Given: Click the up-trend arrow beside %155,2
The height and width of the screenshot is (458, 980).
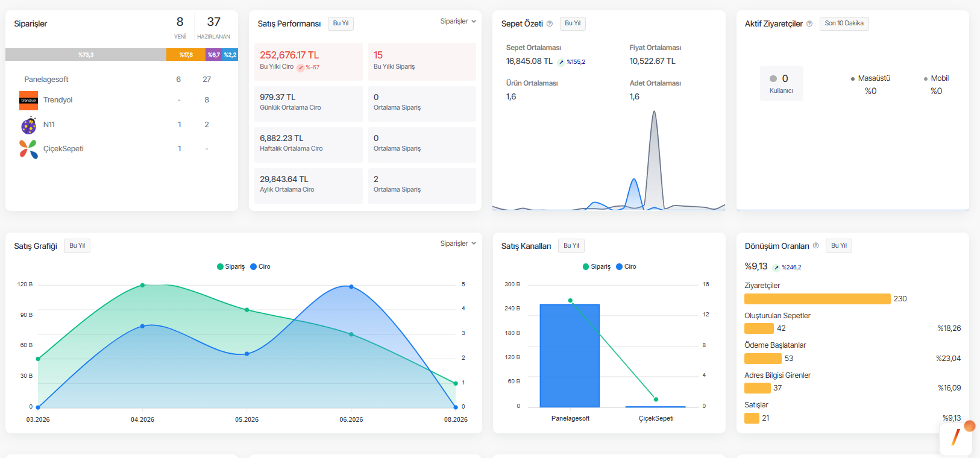Looking at the screenshot, I should (x=561, y=62).
